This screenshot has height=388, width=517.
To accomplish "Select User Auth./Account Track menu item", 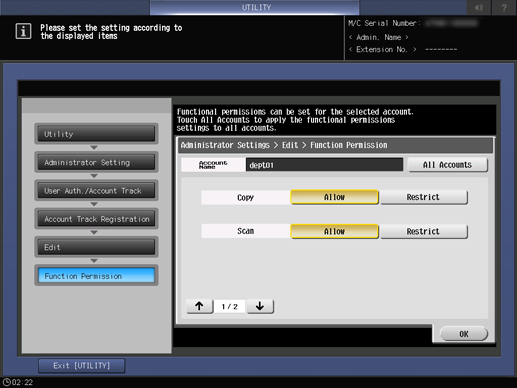I will [x=96, y=191].
